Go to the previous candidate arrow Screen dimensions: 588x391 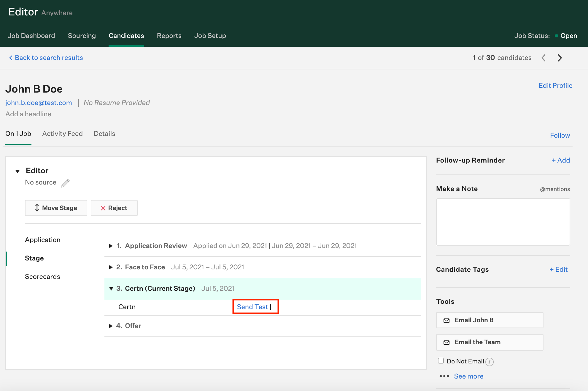click(x=543, y=58)
